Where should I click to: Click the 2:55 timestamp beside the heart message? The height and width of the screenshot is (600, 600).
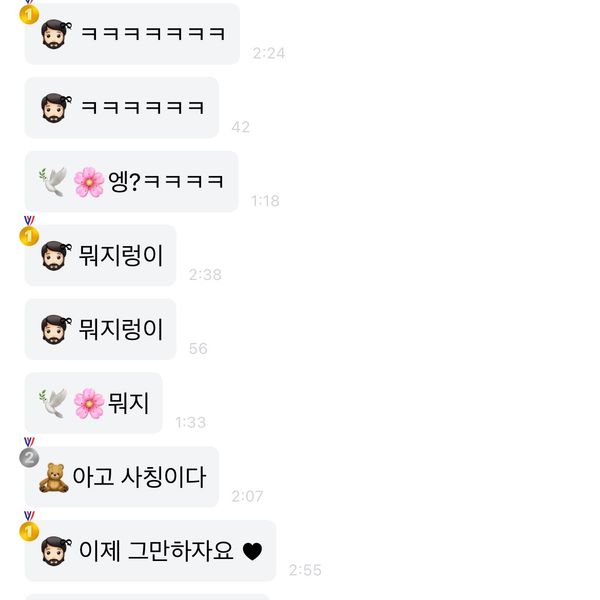click(305, 570)
